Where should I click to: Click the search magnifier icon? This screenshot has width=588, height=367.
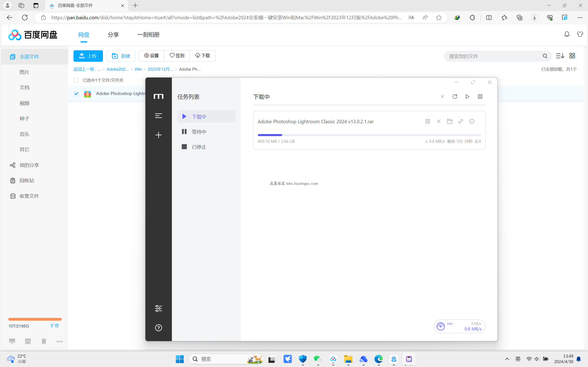[545, 56]
